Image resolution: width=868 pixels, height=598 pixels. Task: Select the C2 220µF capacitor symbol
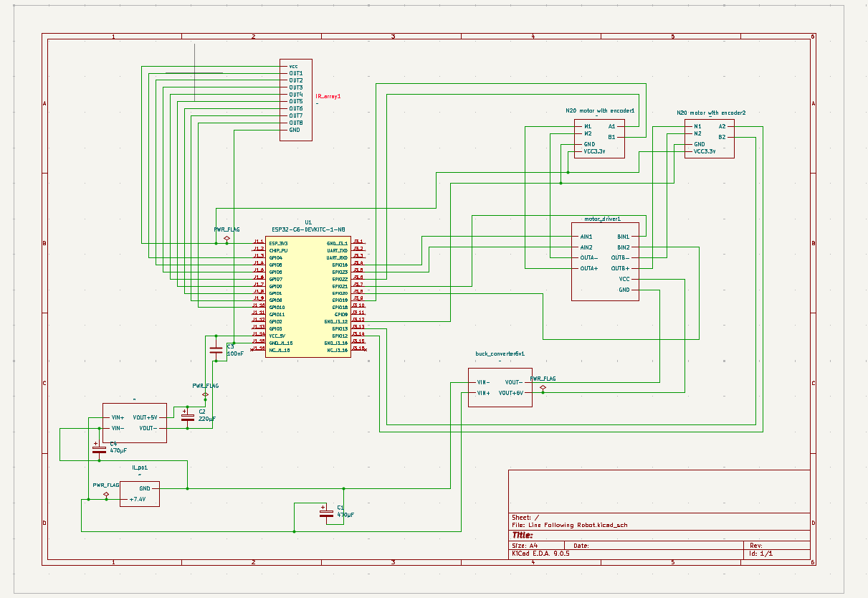pos(188,417)
